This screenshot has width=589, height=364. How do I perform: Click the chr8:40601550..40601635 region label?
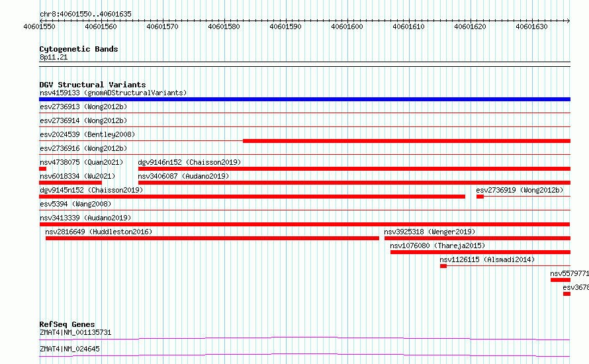pyautogui.click(x=85, y=14)
